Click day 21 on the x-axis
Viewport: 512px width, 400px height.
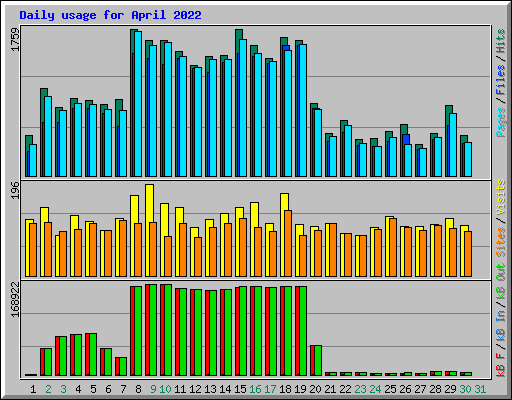point(330,389)
